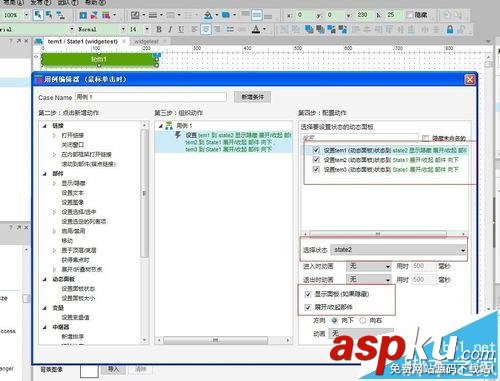Click the case tree icon beside 用例 1

tap(169, 126)
